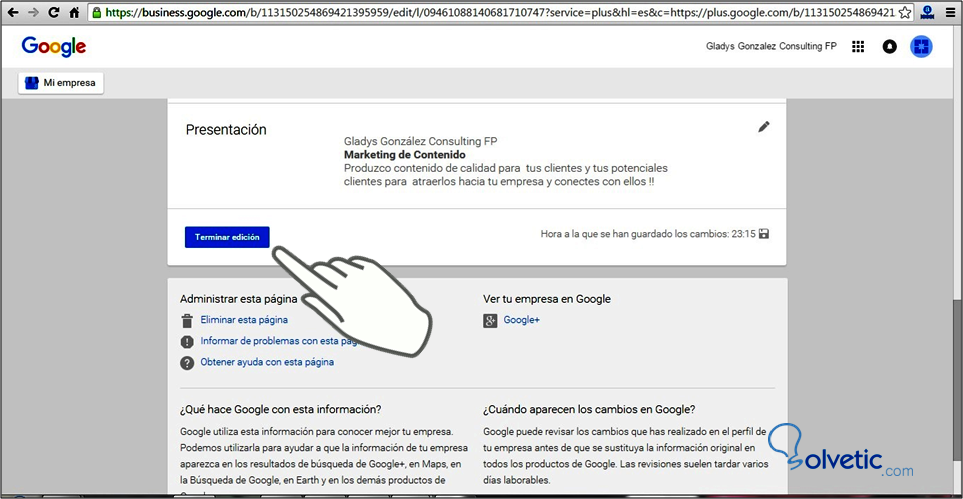The image size is (963, 499).
Task: Go forward with browser forward arrow
Action: [x=33, y=12]
